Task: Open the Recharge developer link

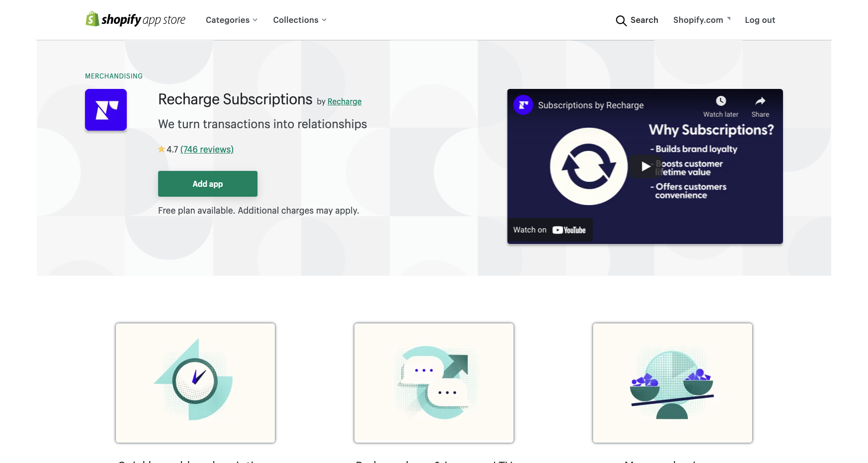Action: [345, 101]
